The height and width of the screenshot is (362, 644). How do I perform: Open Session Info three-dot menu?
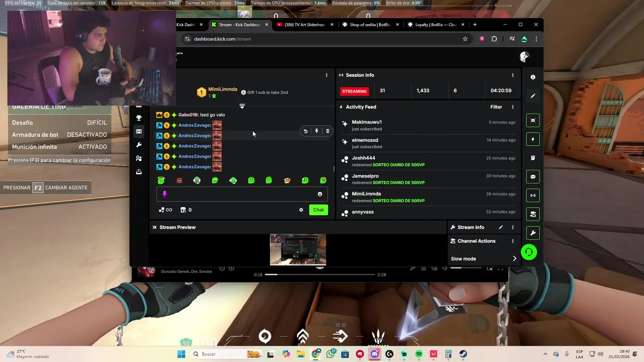pyautogui.click(x=513, y=75)
